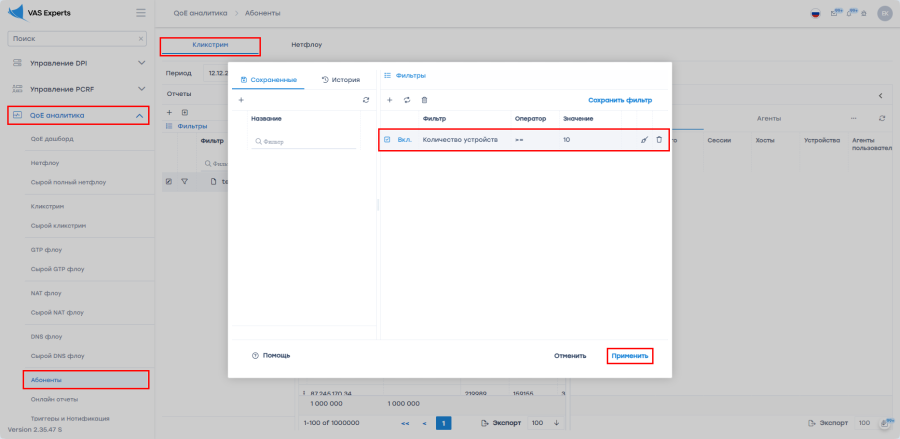Viewport: 900px width, 439px height.
Task: Click the VAS Experts logo
Action: pos(39,13)
